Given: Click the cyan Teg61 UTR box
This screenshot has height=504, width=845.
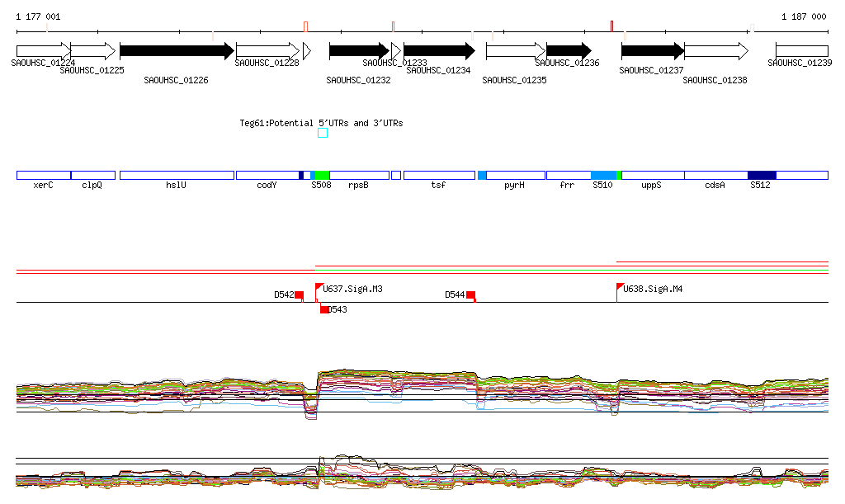Looking at the screenshot, I should click(x=323, y=133).
